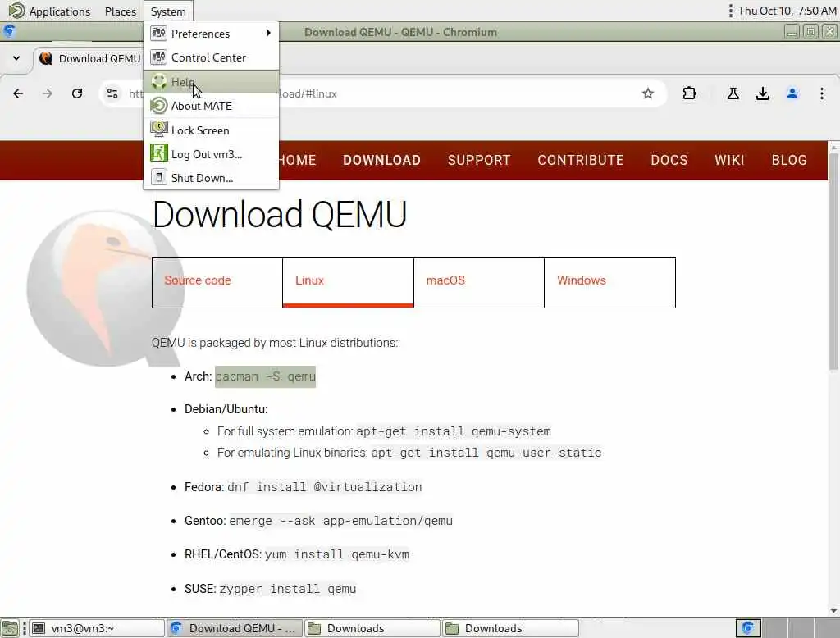
Task: Open the DOCS nav link
Action: coord(669,160)
